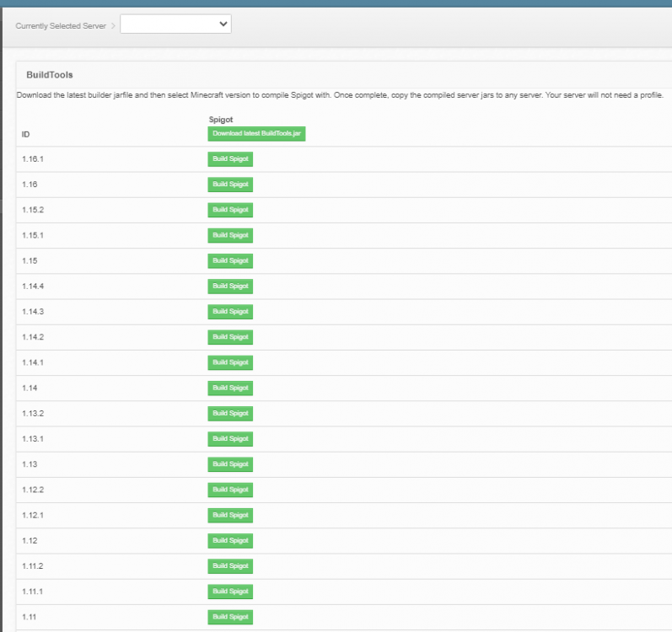Build Spigot for version 1.14.1
The height and width of the screenshot is (632, 672).
[x=230, y=362]
